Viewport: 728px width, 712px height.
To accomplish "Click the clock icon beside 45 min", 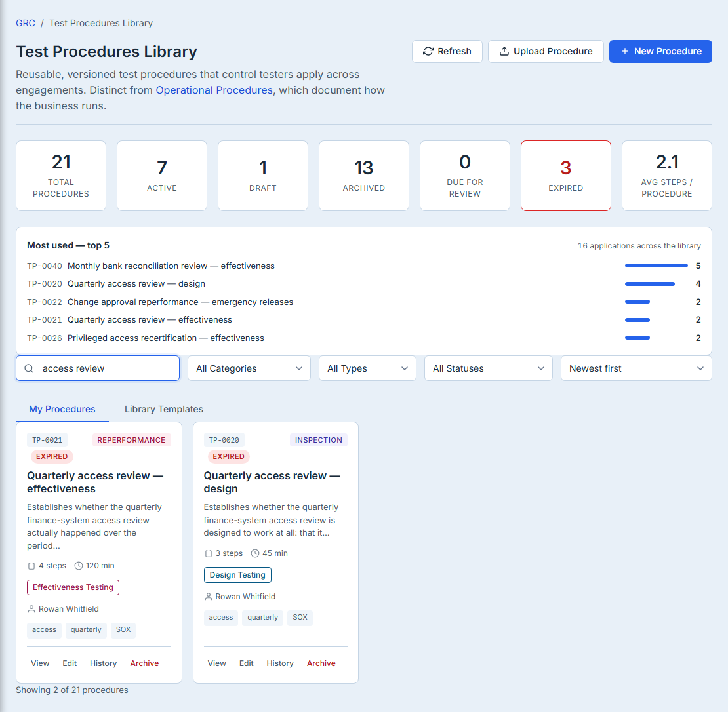I will pyautogui.click(x=255, y=553).
